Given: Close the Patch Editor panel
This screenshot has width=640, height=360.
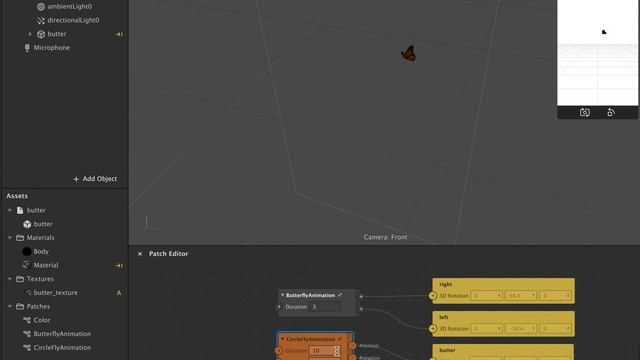Looking at the screenshot, I should click(x=140, y=254).
